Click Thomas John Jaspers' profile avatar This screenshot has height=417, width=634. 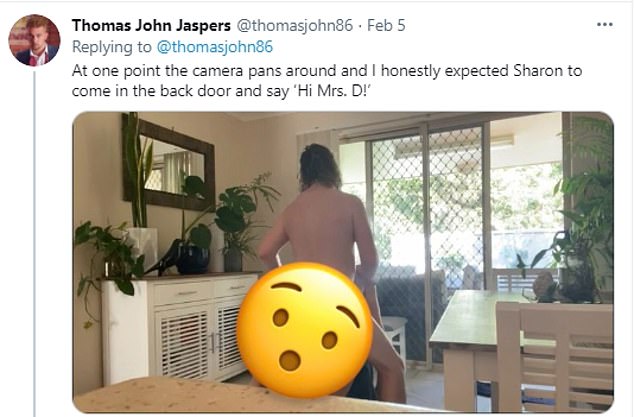pos(34,40)
